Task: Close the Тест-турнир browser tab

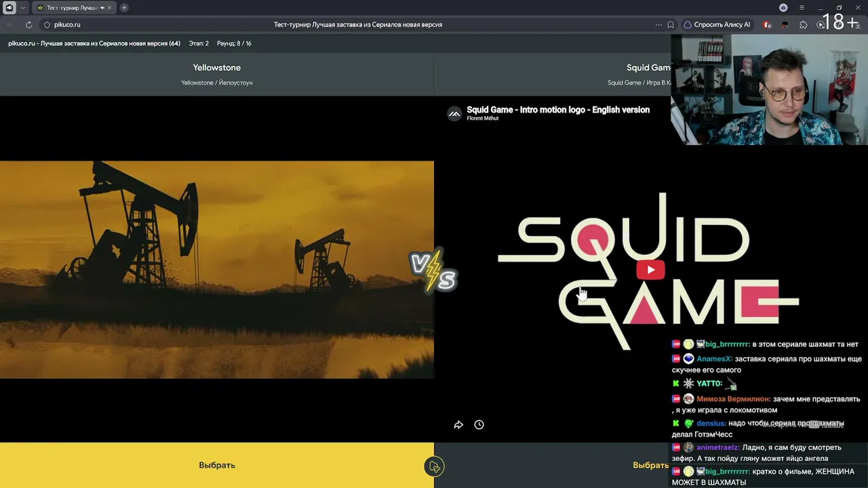Action: pyautogui.click(x=109, y=7)
